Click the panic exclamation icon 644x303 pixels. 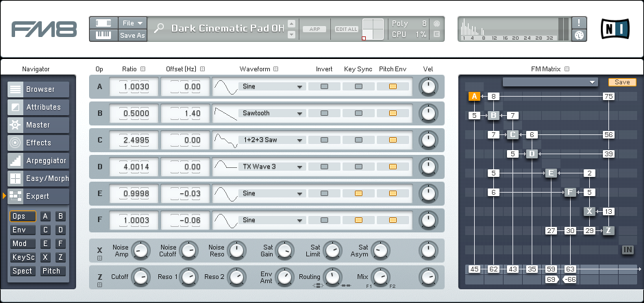[579, 23]
